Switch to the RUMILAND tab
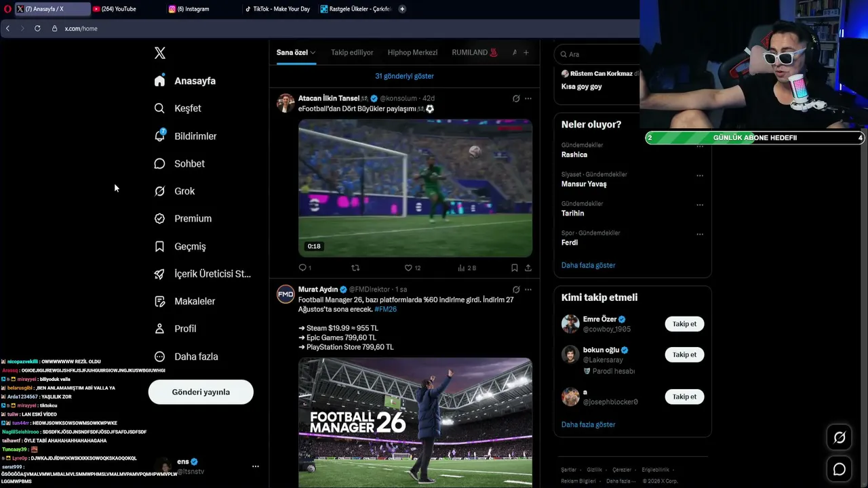Image resolution: width=868 pixels, height=488 pixels. pyautogui.click(x=475, y=52)
